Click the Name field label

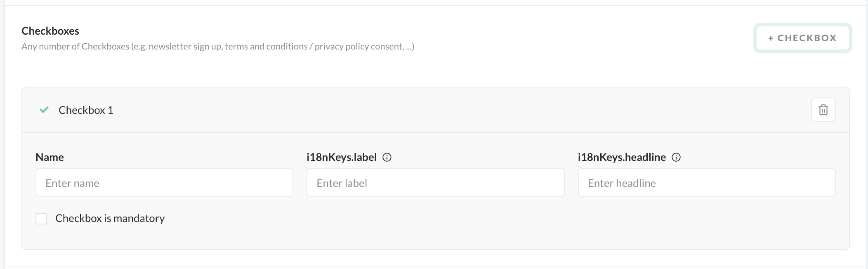tap(50, 157)
